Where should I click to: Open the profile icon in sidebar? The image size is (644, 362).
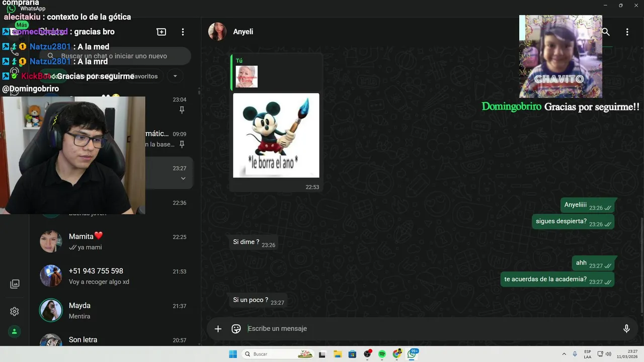(15, 331)
